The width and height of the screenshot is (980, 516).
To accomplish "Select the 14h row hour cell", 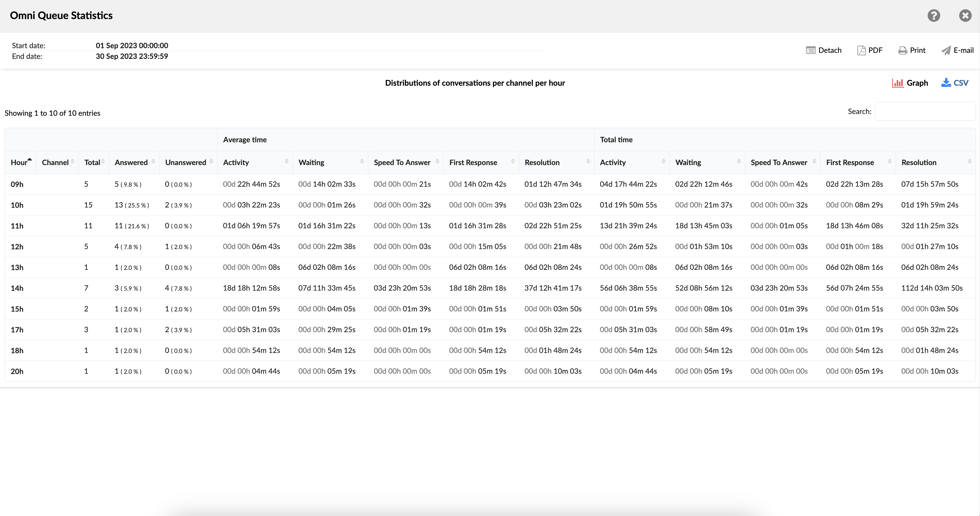I will point(17,288).
